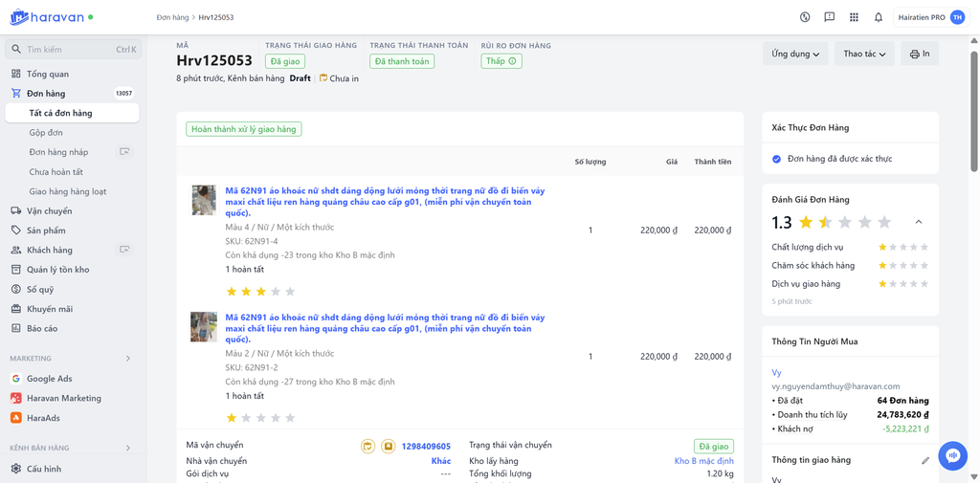Open the Ứng dụng dropdown

click(795, 55)
